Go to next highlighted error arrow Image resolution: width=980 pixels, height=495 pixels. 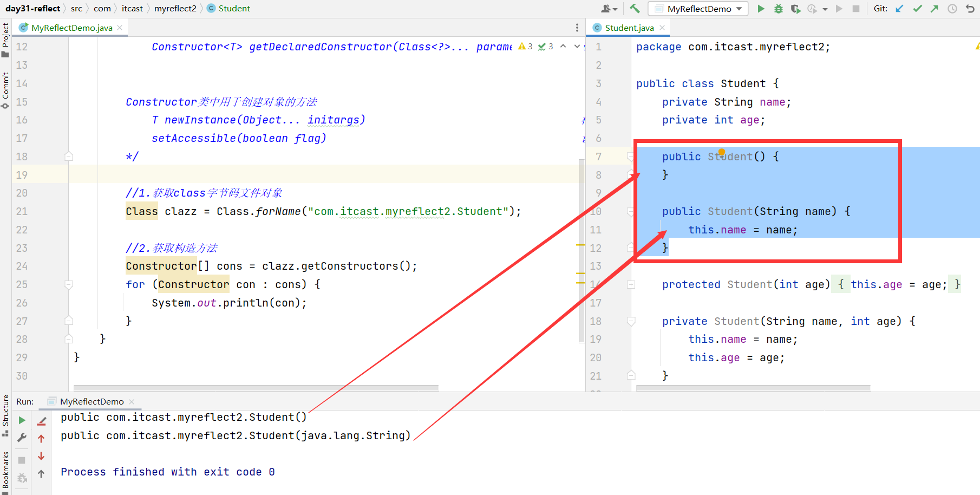[577, 47]
